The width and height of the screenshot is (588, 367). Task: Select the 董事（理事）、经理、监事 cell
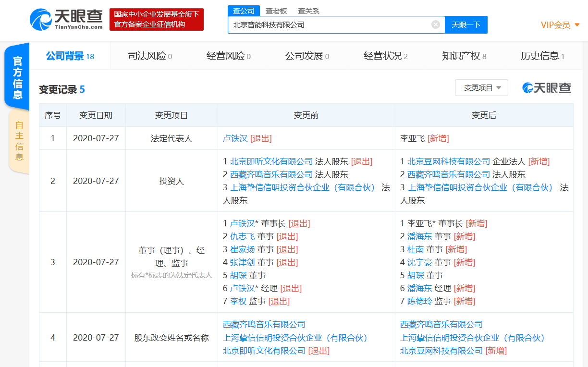point(171,262)
